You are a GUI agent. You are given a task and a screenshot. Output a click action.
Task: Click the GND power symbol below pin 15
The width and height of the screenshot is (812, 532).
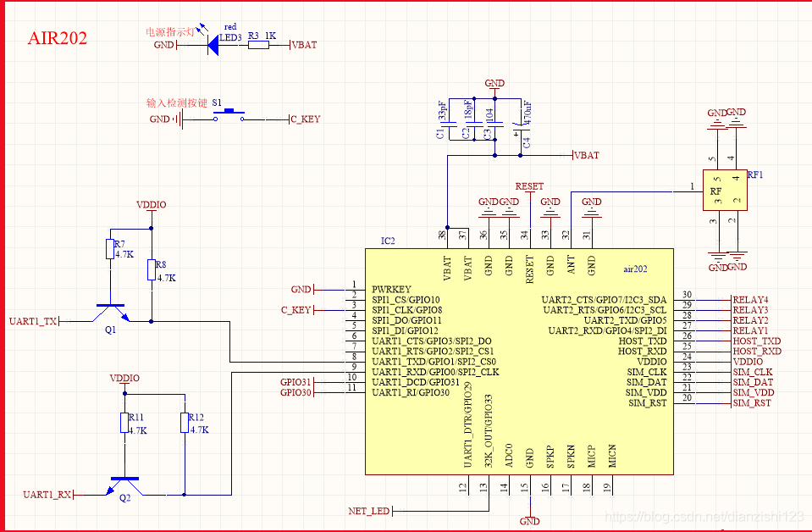point(529,518)
